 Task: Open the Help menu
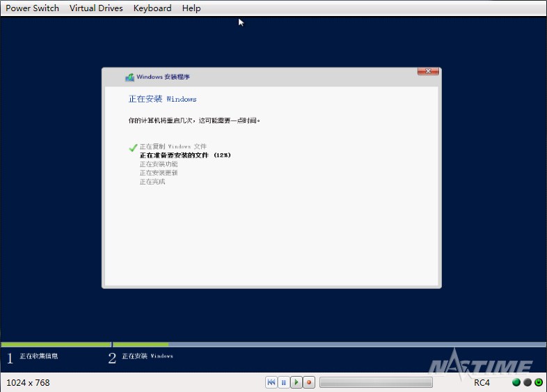(191, 8)
